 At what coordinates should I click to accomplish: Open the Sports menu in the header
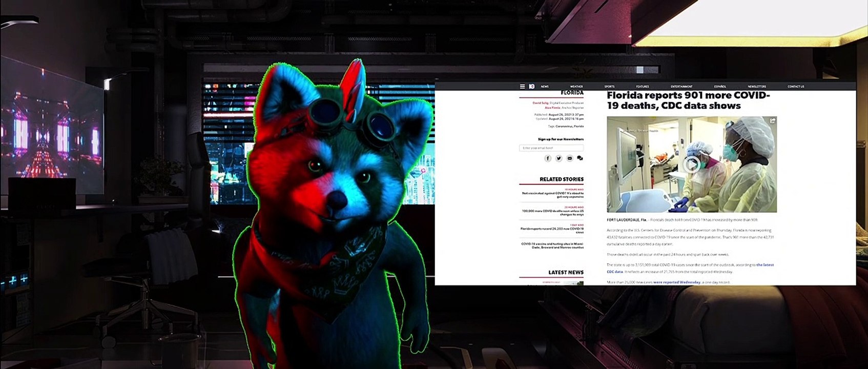[609, 87]
